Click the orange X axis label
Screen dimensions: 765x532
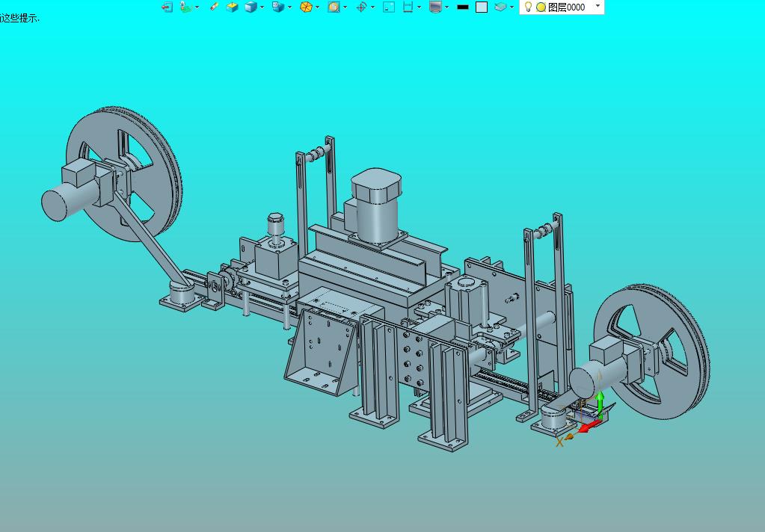[x=559, y=442]
